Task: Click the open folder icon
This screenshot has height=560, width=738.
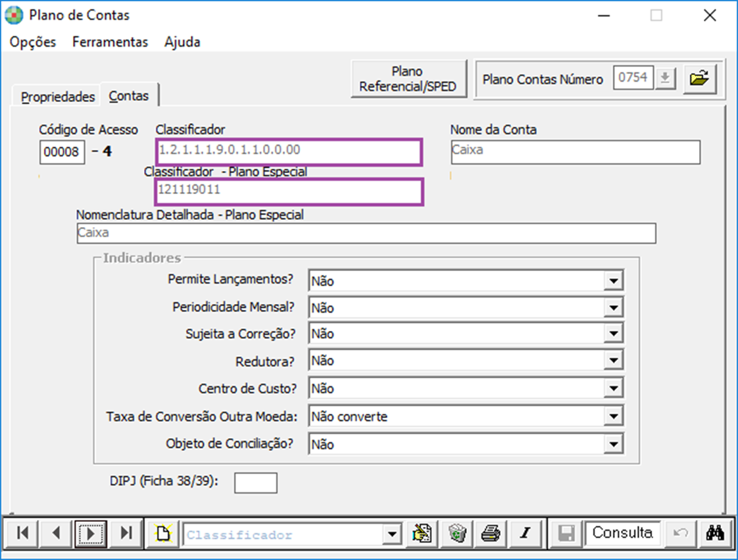Action: tap(699, 78)
